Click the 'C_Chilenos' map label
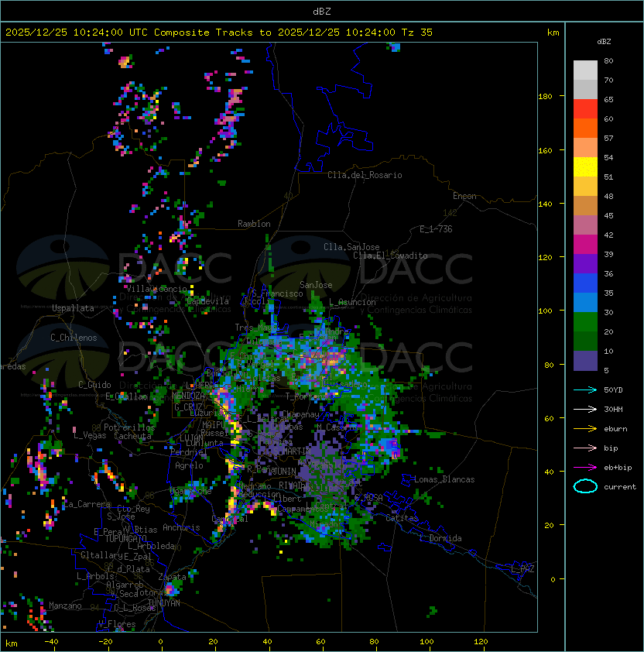This screenshot has width=644, height=652. pos(74,338)
